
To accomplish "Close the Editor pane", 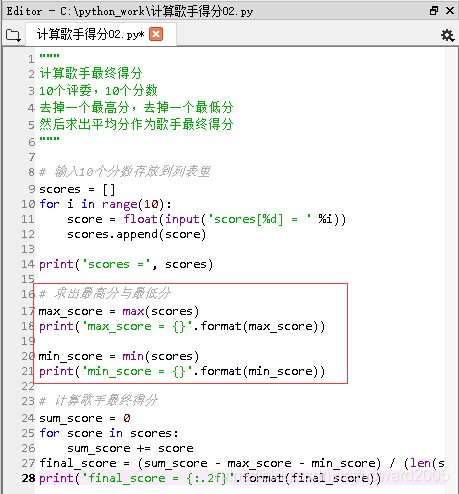I will click(x=450, y=11).
